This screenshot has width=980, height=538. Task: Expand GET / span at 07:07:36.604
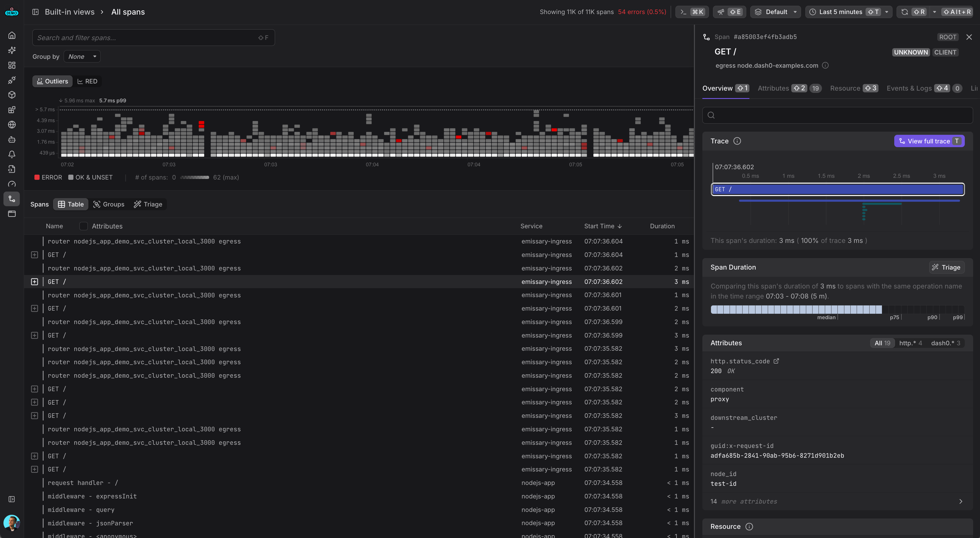pyautogui.click(x=34, y=255)
